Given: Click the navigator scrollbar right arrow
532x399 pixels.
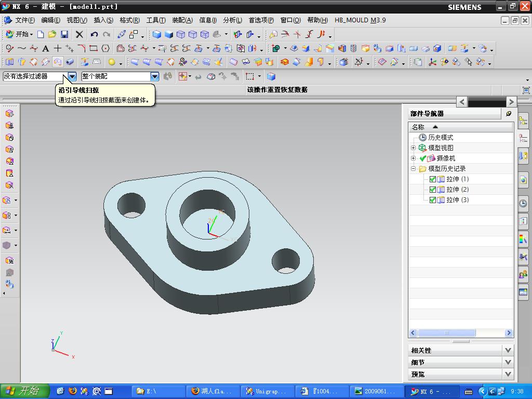Looking at the screenshot, I should pos(508,333).
